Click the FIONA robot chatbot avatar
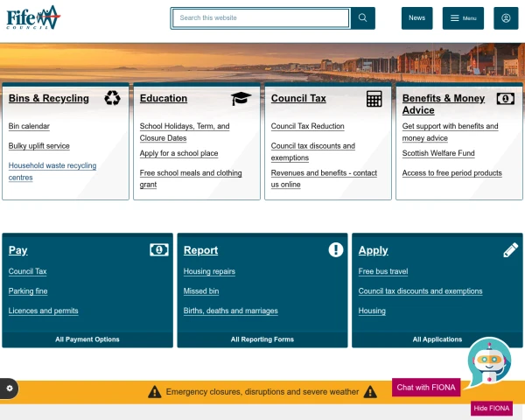 click(489, 361)
